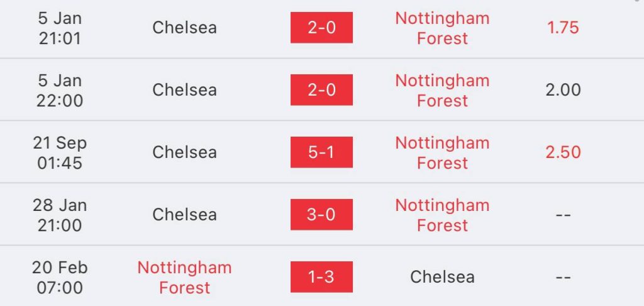Screen dimensions: 644x306
Task: Select the 2.00 odds value
Action: tap(563, 89)
